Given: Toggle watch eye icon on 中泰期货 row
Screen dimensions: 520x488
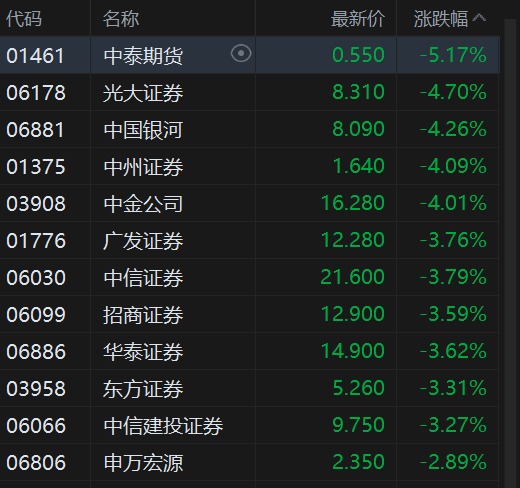Looking at the screenshot, I should point(241,53).
